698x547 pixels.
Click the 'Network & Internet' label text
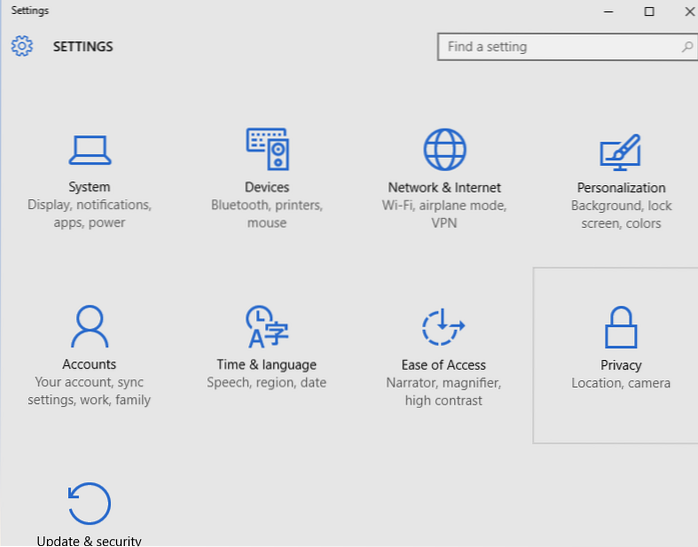tap(444, 187)
